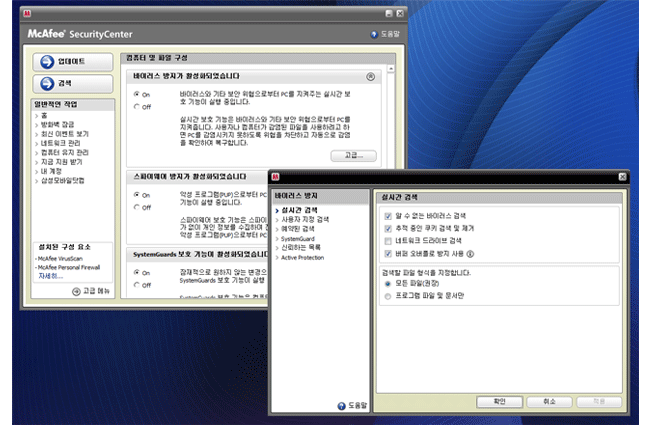The image size is (650, 425).
Task: Toggle 알 수 없는 바이러스 검색 checkbox
Action: 388,216
